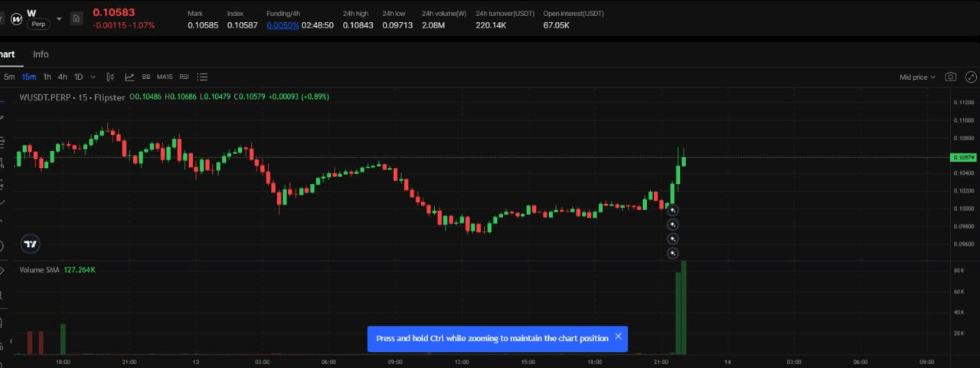Click the 0.10583 last price value
This screenshot has height=368, width=980.
pos(113,12)
